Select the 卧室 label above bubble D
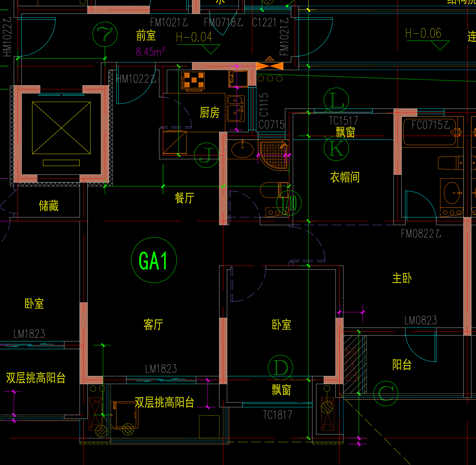Image resolution: width=476 pixels, height=465 pixels. [281, 325]
